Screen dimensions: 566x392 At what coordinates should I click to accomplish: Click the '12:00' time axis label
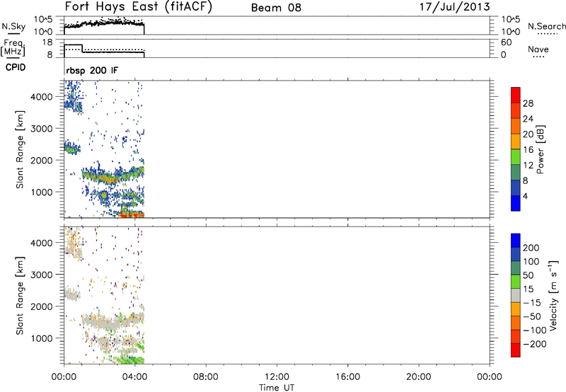coord(277,377)
